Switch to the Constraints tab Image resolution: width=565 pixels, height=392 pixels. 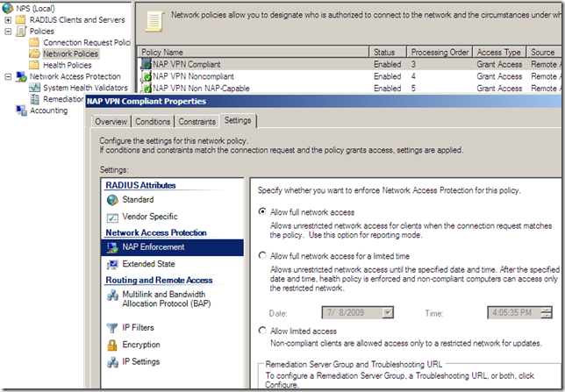tap(197, 121)
